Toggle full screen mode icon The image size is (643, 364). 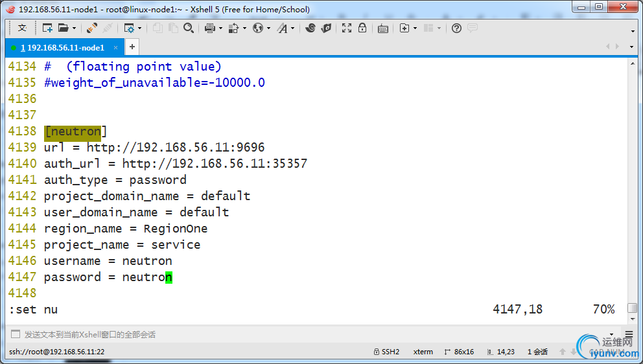pos(347,28)
